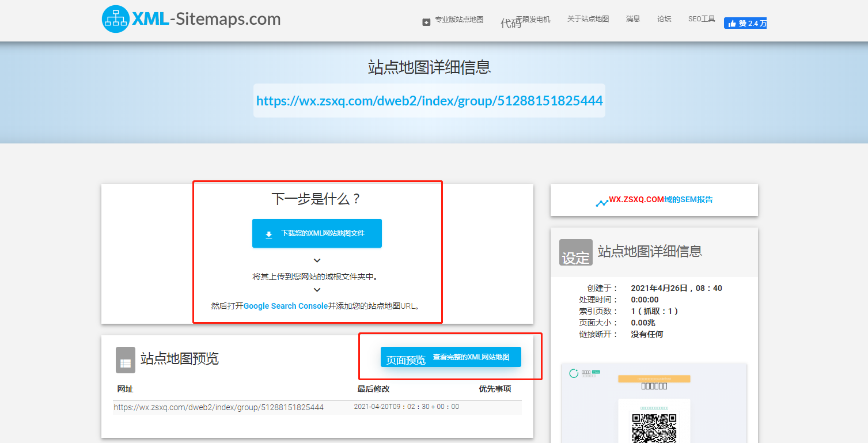868x443 pixels.
Task: Click the XML-Sitemaps.com site title
Action: pos(206,19)
